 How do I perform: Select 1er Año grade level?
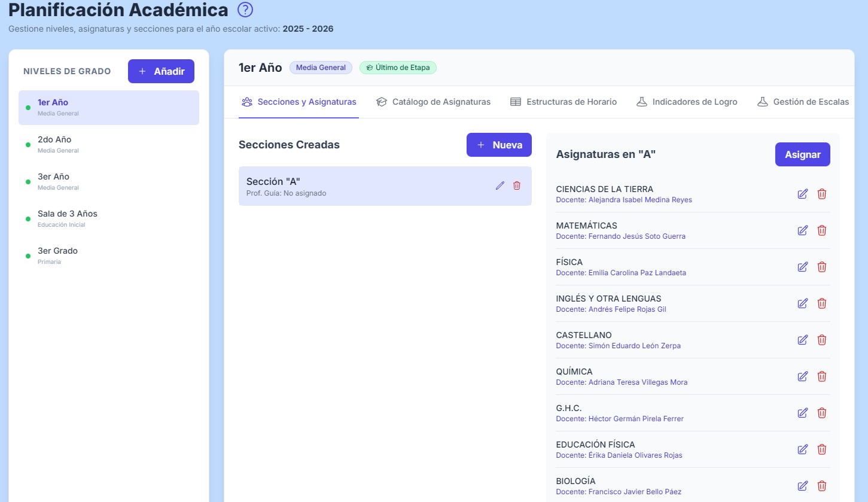pyautogui.click(x=109, y=108)
